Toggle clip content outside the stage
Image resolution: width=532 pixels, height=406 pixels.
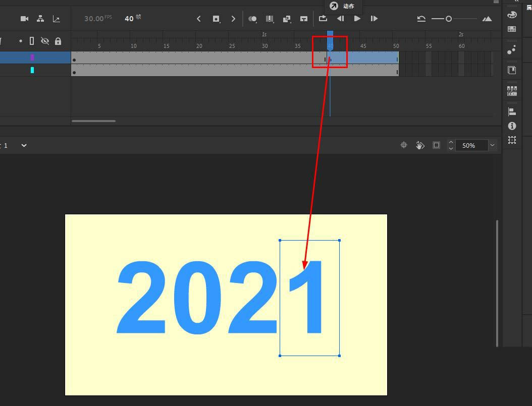(436, 145)
